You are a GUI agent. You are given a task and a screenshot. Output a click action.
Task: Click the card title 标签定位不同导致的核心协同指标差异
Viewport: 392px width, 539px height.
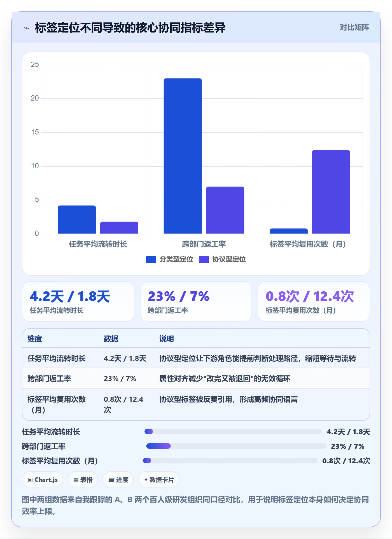click(130, 28)
